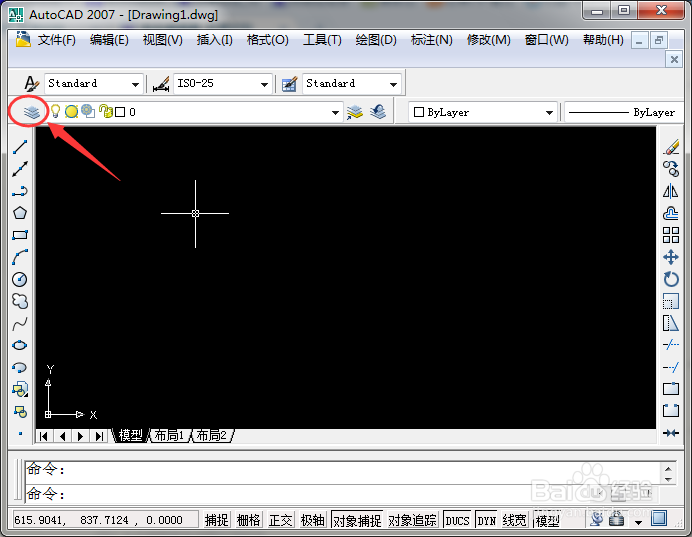Select the Scale tool
This screenshot has height=537, width=692.
tap(671, 301)
